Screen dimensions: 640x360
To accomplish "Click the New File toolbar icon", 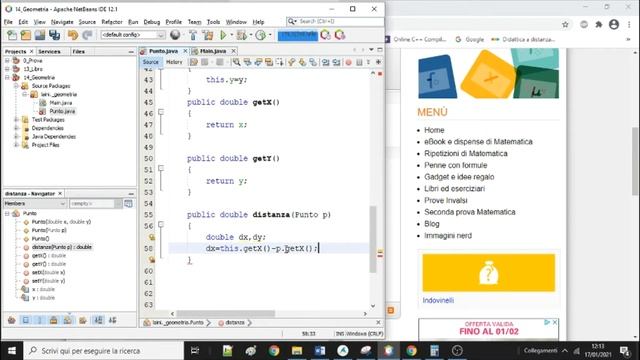I will coord(12,35).
